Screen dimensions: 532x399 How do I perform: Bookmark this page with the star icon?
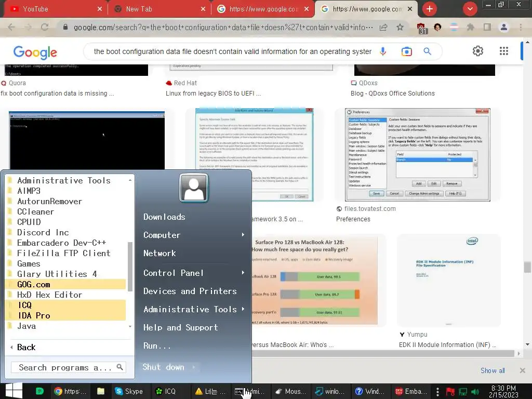[400, 27]
